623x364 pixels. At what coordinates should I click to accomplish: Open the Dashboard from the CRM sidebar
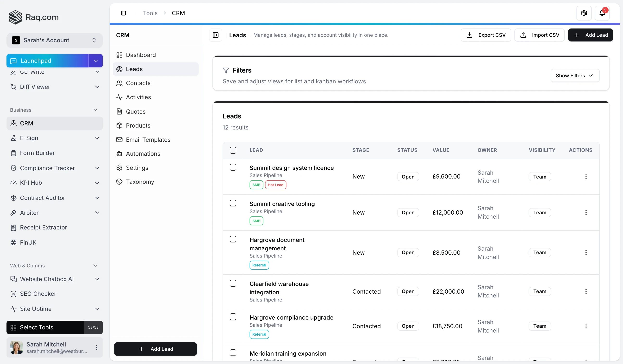(x=141, y=55)
